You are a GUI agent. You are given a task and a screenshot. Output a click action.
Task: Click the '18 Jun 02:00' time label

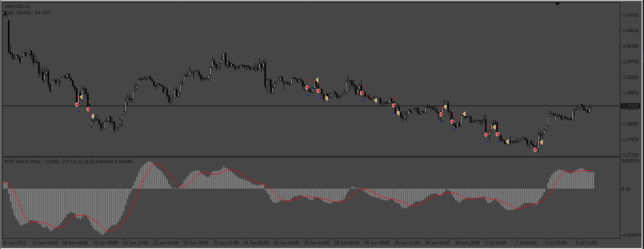(x=75, y=243)
